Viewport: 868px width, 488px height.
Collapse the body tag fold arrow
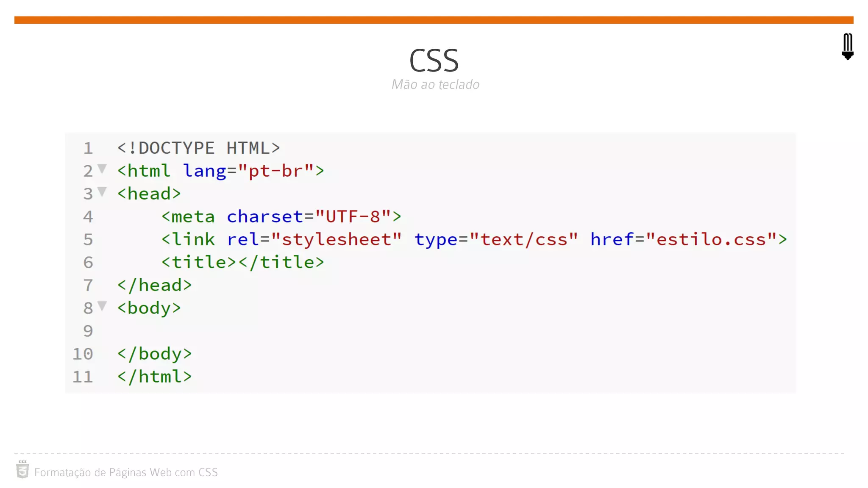click(102, 306)
